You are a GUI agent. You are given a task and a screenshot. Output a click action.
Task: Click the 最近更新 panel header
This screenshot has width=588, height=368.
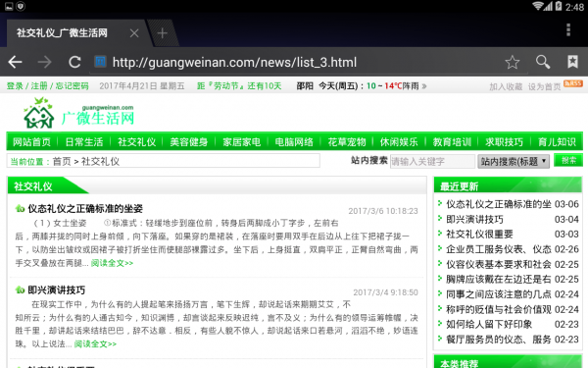508,185
